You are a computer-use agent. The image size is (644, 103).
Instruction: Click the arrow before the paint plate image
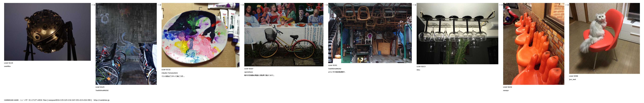(159, 5)
